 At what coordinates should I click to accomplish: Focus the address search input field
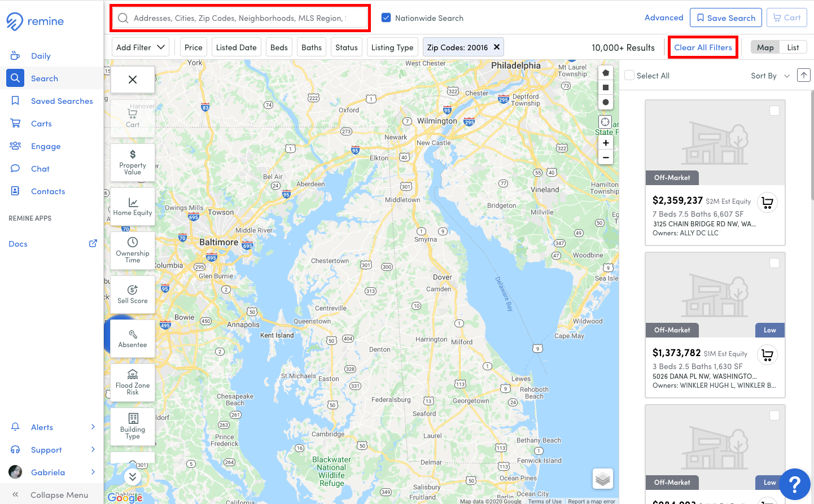pos(240,18)
